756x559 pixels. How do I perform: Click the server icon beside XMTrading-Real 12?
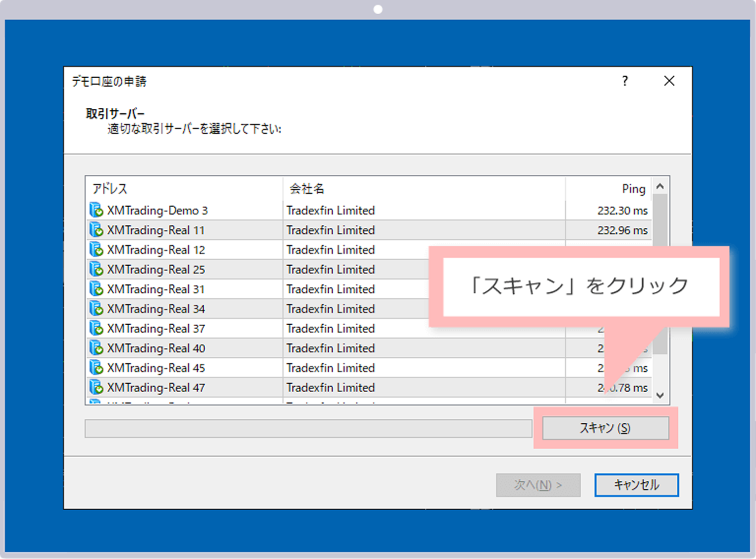(x=96, y=249)
